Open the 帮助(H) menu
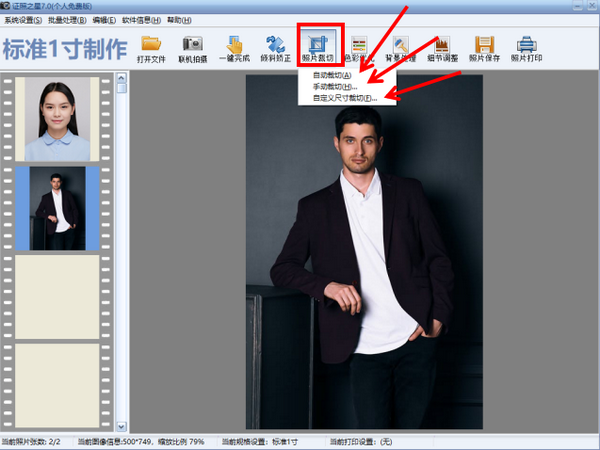The height and width of the screenshot is (450, 600). tap(180, 20)
